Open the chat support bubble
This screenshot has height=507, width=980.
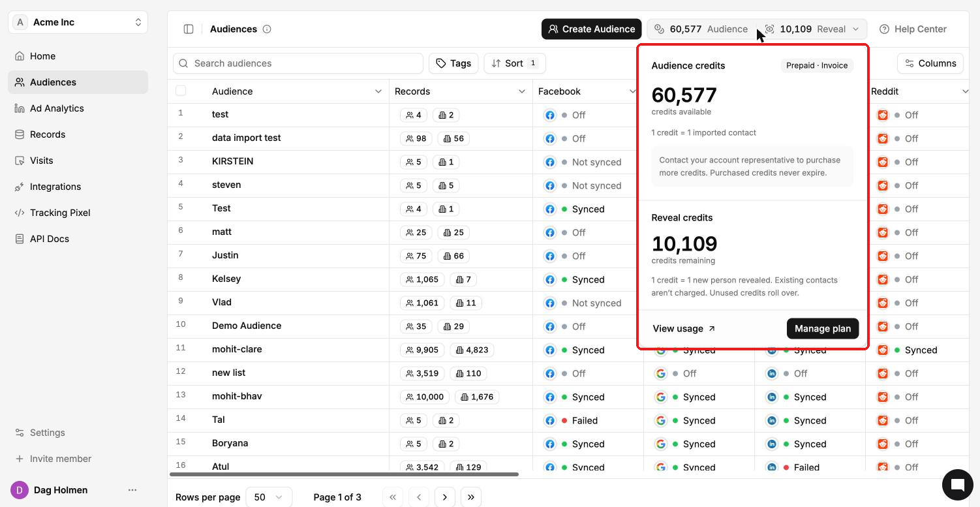[x=957, y=484]
